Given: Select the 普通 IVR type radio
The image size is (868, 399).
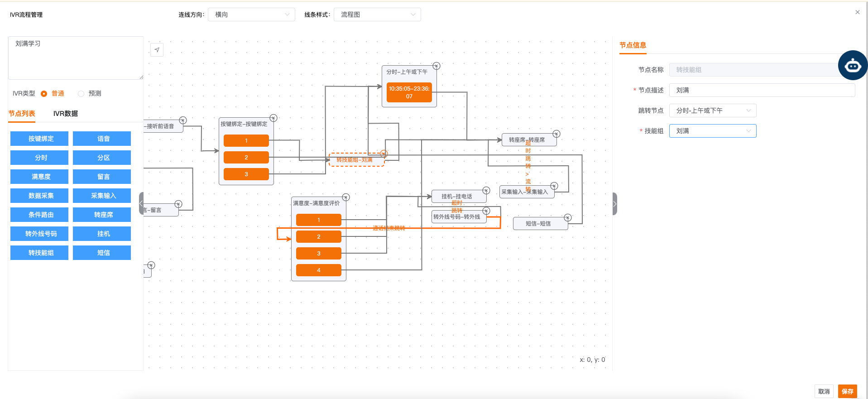Looking at the screenshot, I should pos(44,94).
